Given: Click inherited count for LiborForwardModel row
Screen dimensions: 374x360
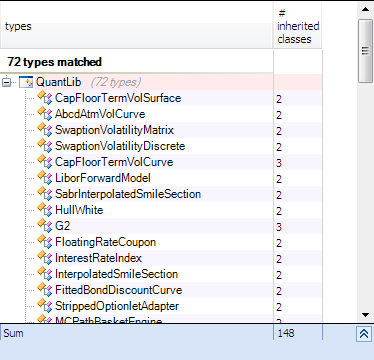Looking at the screenshot, I should 279,179.
